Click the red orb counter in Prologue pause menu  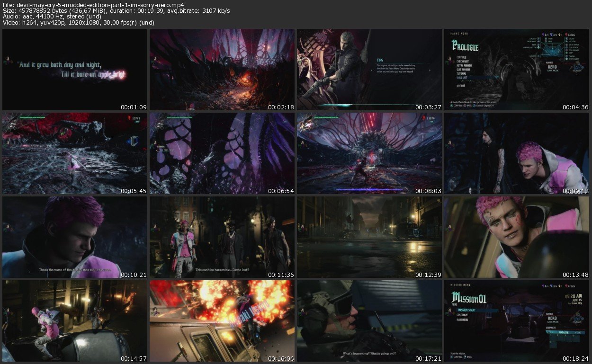[x=572, y=35]
